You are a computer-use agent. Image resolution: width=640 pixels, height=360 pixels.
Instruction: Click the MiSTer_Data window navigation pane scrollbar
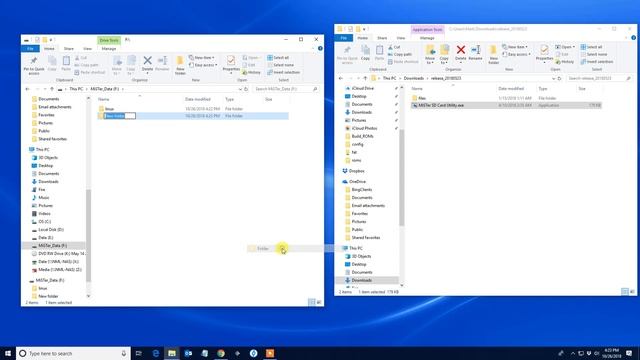tap(88, 236)
